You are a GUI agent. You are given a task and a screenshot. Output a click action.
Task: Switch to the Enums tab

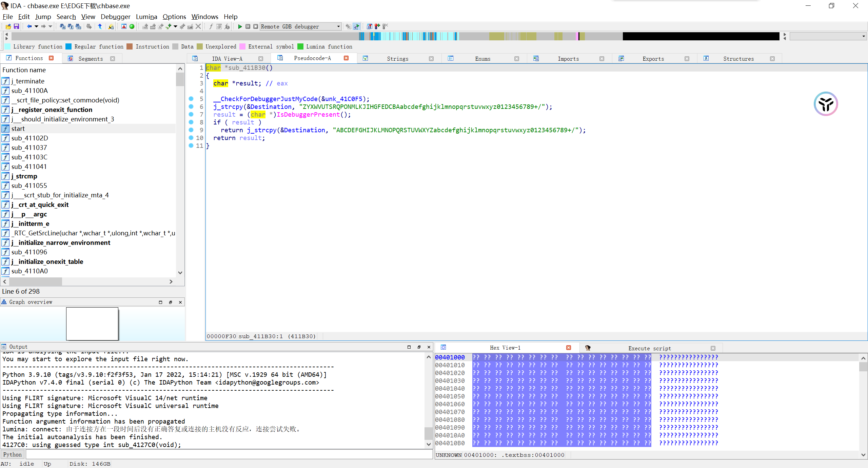coord(483,59)
